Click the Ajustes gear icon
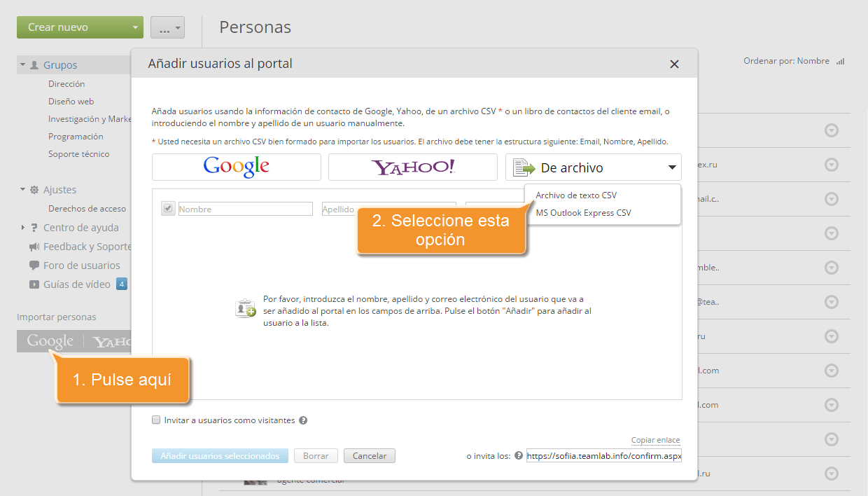Viewport: 868px width, 496px height. pos(34,190)
